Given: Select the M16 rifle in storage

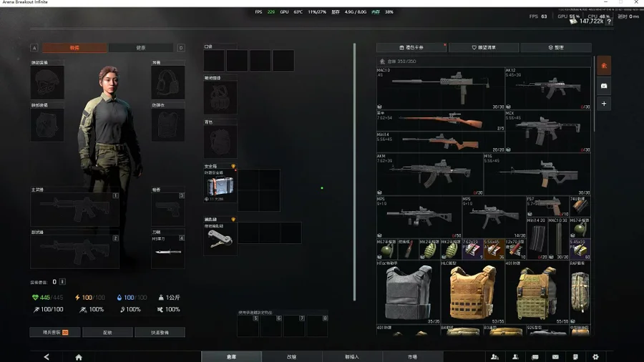Looking at the screenshot, I should click(x=537, y=174).
